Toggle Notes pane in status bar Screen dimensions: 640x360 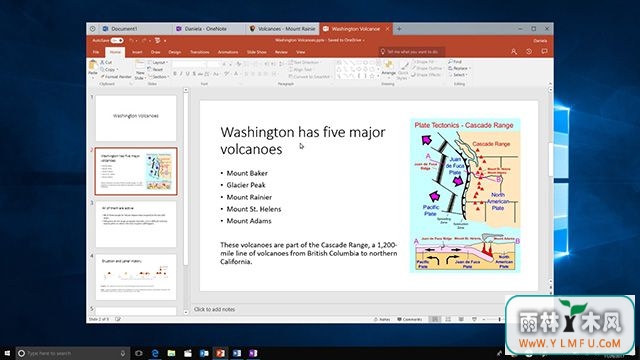coord(382,319)
